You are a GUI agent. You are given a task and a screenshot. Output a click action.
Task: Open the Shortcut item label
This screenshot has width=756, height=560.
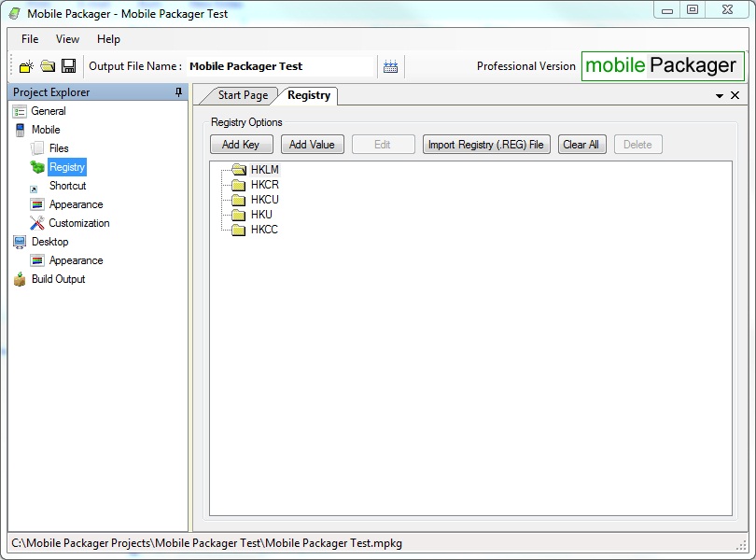click(x=67, y=186)
